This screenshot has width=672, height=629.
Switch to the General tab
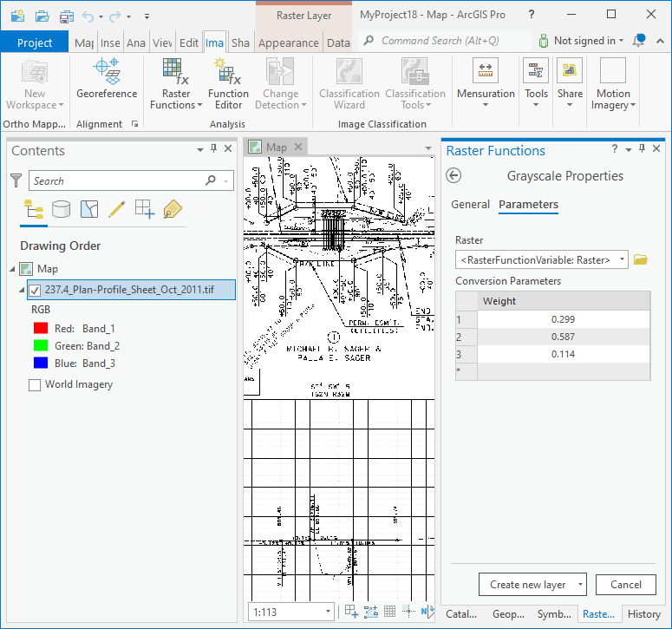[470, 205]
